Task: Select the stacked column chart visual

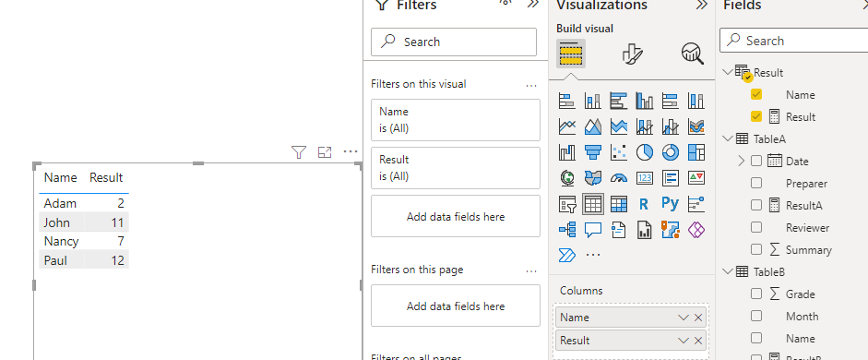Action: tap(593, 101)
